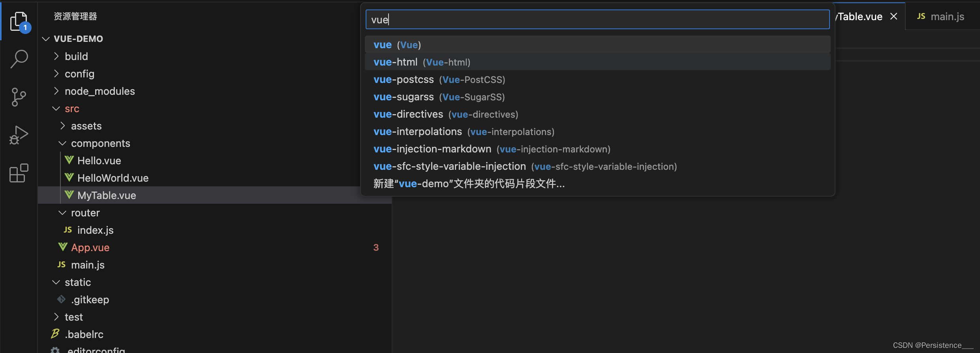Select vue-sfc-style-variable-injection snippet option
980x353 pixels.
click(x=597, y=166)
